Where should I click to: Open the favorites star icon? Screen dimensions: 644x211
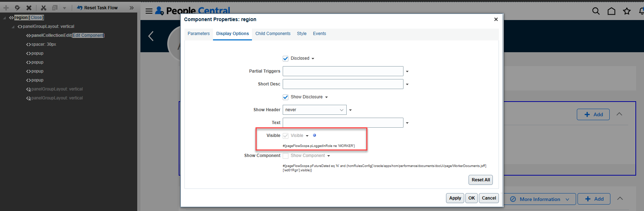(627, 11)
